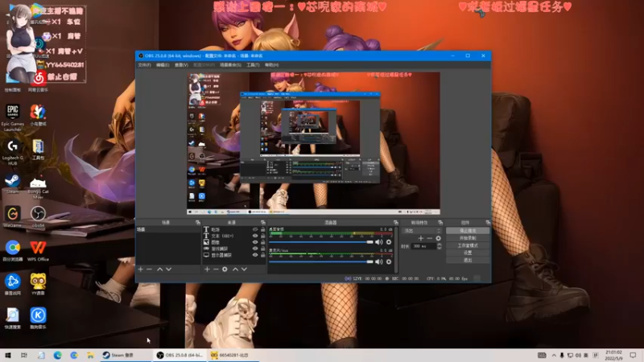Click the 开始录制 button
This screenshot has width=644, height=362.
(x=468, y=238)
